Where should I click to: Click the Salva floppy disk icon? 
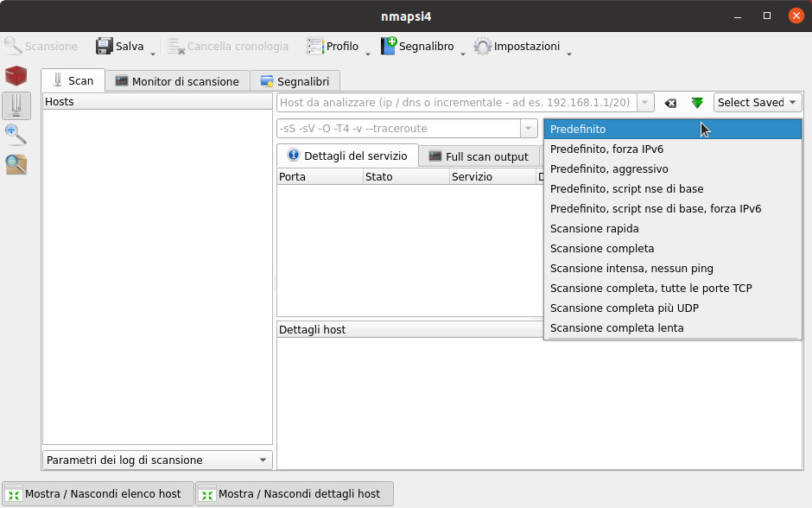104,46
